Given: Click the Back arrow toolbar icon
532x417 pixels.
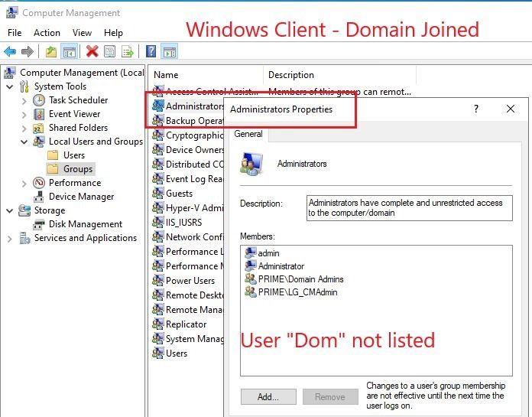Looking at the screenshot, I should [x=10, y=51].
